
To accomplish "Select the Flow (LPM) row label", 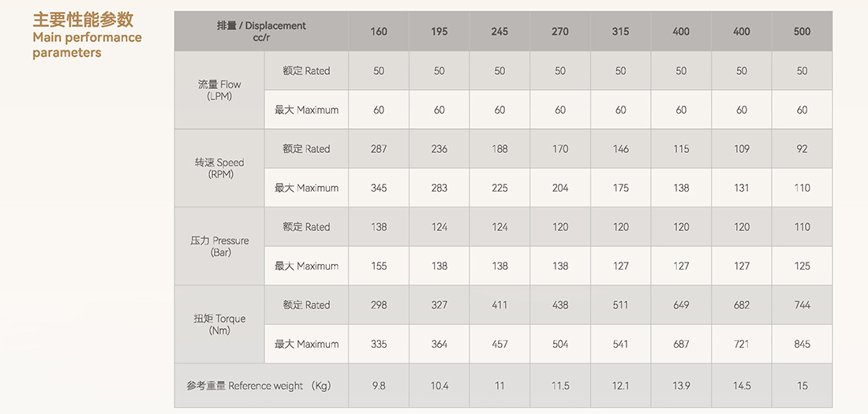I will point(220,90).
